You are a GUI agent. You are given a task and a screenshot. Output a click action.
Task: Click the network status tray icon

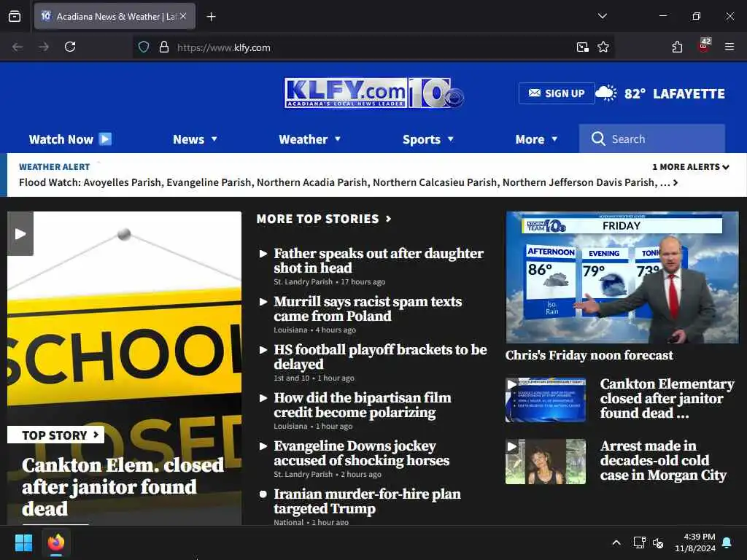639,542
